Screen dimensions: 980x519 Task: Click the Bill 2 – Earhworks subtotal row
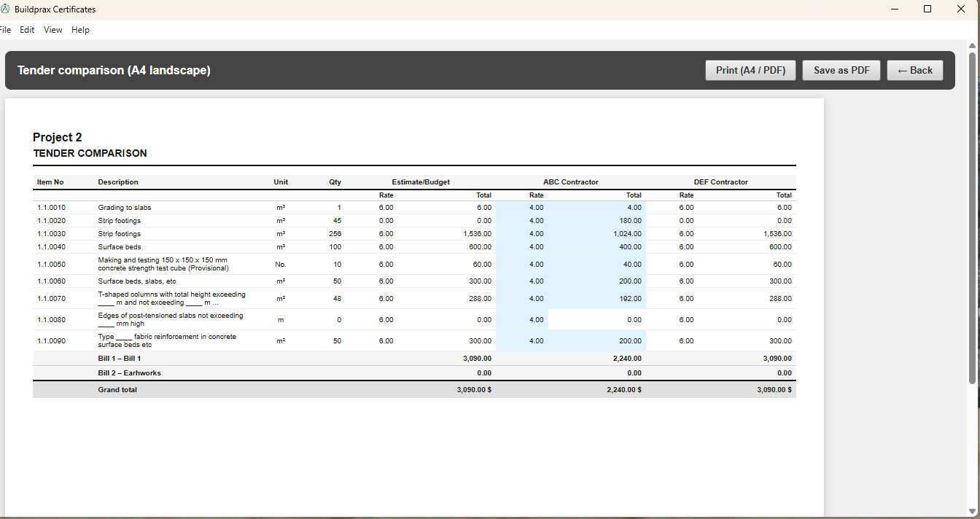[130, 373]
